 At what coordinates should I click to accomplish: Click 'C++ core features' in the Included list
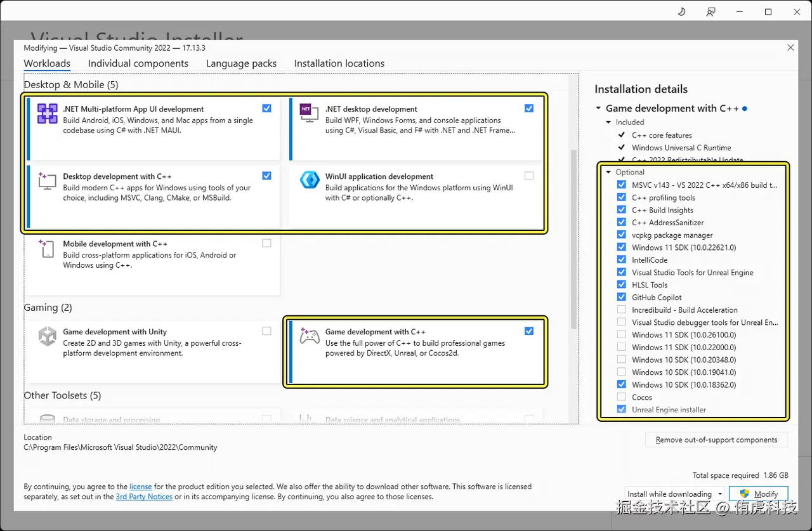[x=662, y=135]
